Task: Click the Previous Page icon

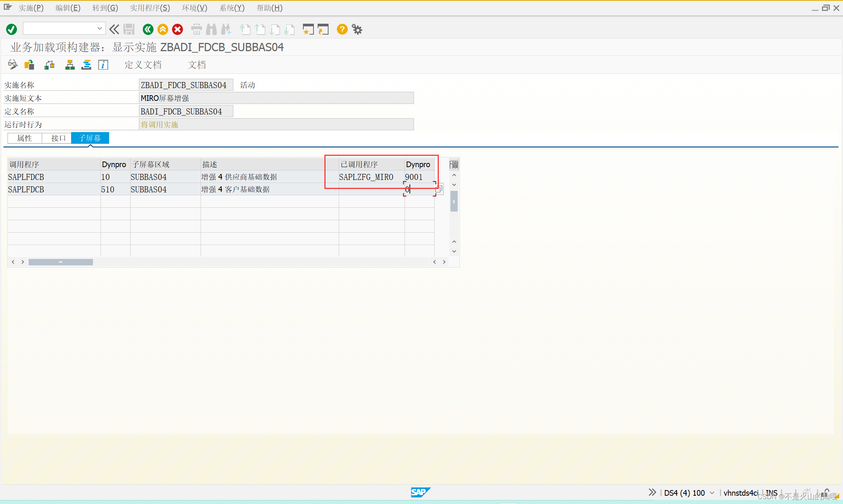Action: point(260,29)
